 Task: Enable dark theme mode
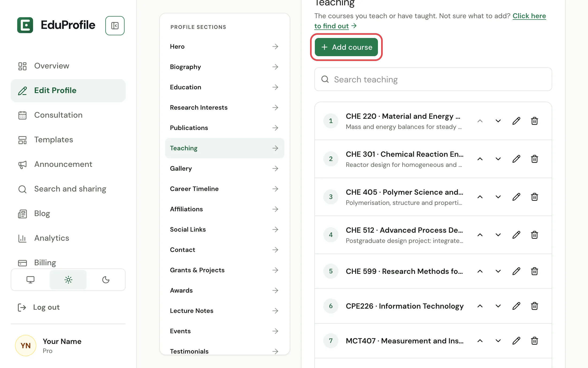[106, 280]
